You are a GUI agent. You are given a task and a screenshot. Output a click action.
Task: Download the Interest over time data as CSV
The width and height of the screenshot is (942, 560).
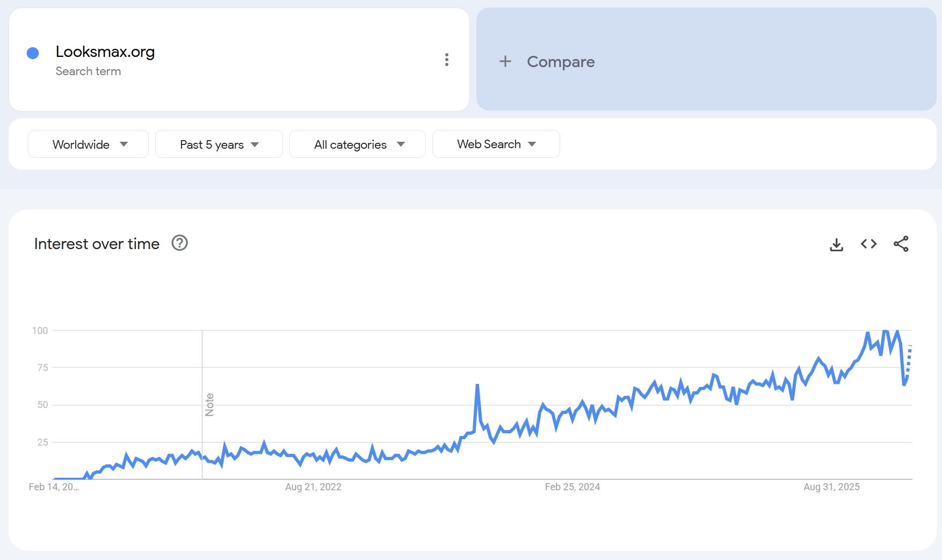tap(836, 244)
